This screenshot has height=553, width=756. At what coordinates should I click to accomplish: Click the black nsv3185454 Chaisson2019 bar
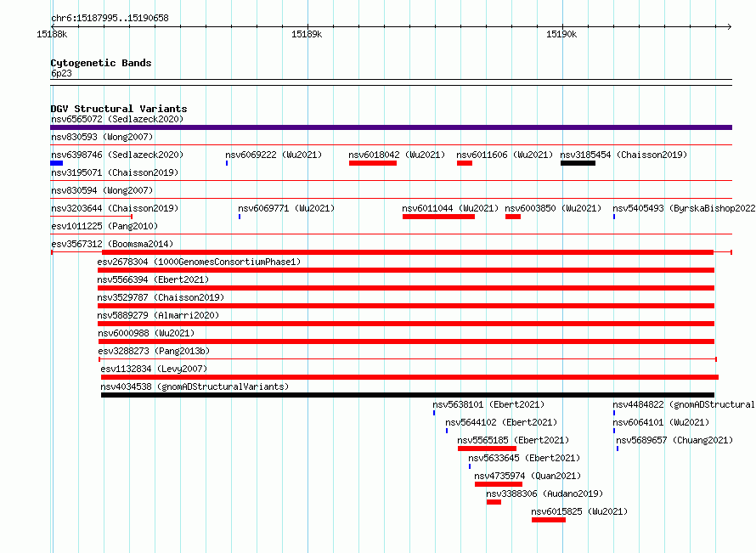578,163
